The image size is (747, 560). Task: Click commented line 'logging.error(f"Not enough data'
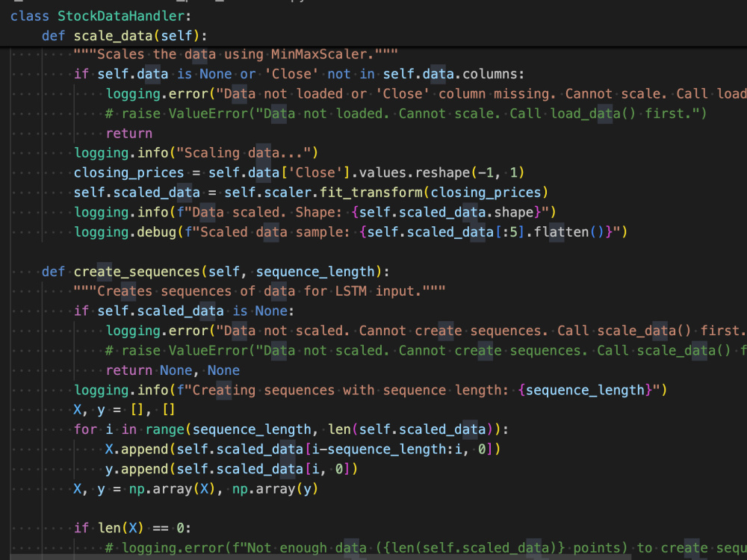tap(426, 548)
